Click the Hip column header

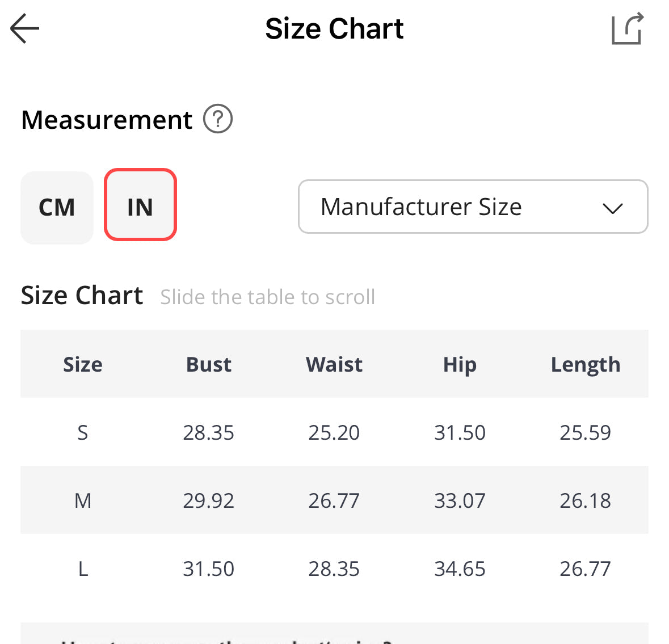[460, 364]
